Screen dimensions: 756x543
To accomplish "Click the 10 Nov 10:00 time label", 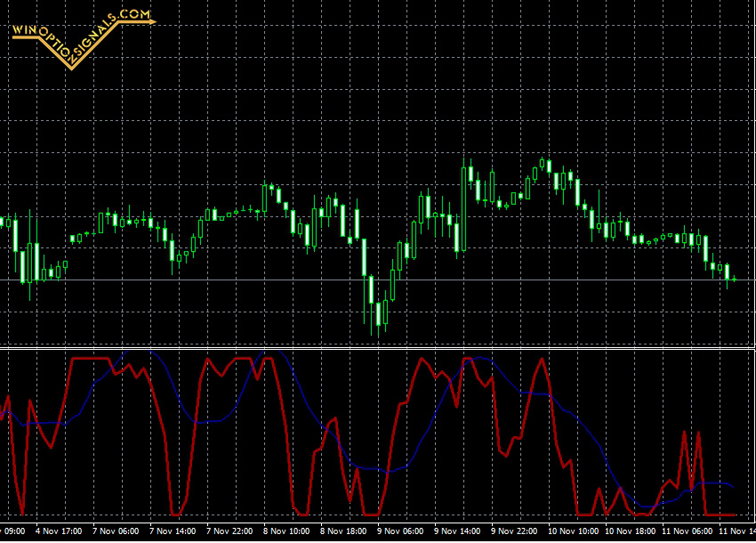I will point(572,531).
